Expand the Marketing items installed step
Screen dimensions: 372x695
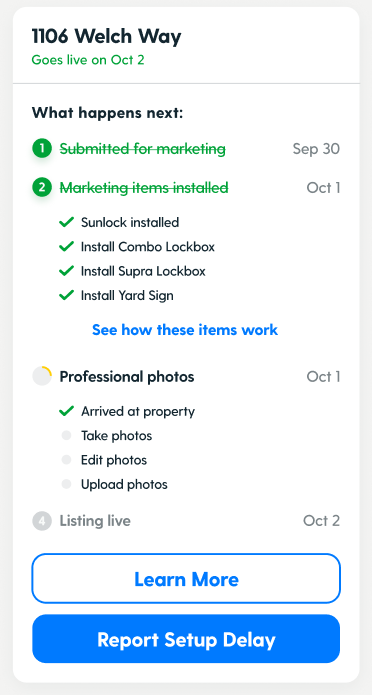pos(144,188)
